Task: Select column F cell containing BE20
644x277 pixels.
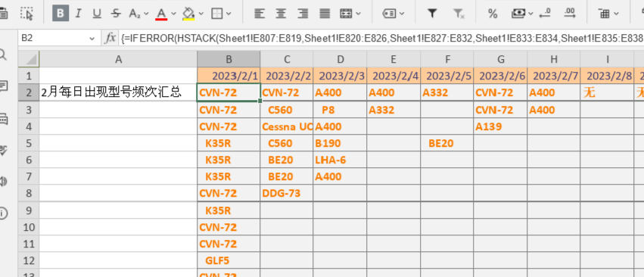Action: coord(446,143)
